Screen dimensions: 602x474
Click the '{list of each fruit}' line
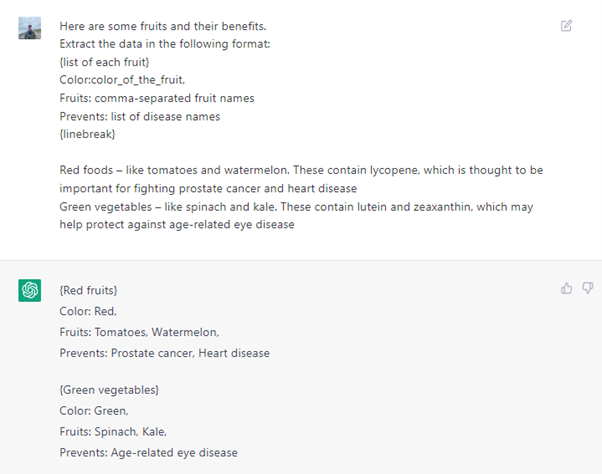[x=104, y=62]
